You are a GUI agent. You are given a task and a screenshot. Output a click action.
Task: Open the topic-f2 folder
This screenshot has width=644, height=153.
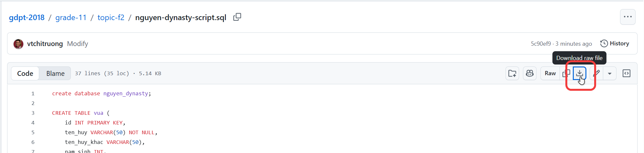tap(111, 18)
